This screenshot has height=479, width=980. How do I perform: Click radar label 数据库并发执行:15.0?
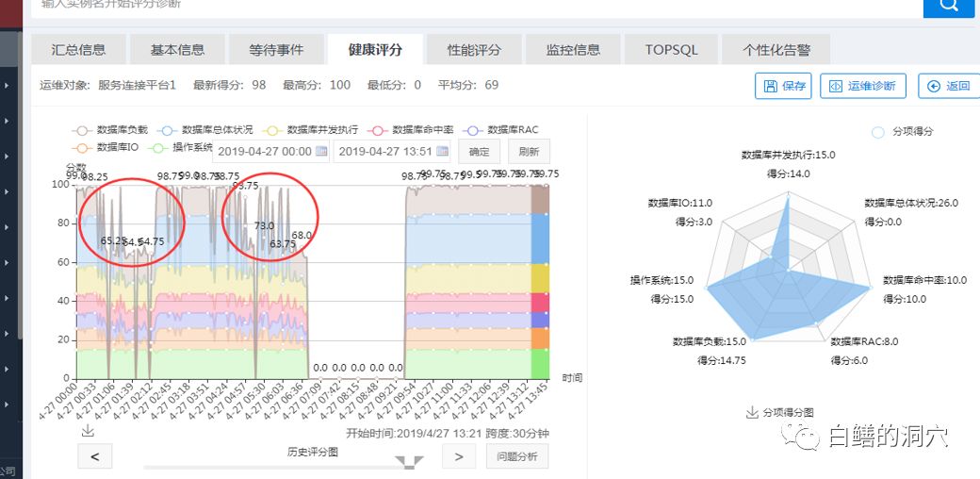click(x=789, y=155)
